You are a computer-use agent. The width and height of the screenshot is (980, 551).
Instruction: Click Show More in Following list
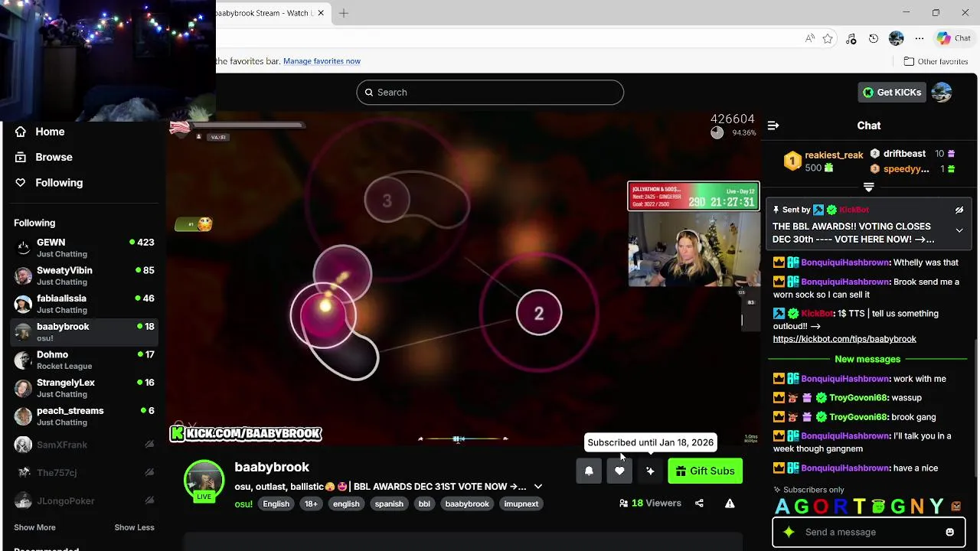[x=34, y=527]
